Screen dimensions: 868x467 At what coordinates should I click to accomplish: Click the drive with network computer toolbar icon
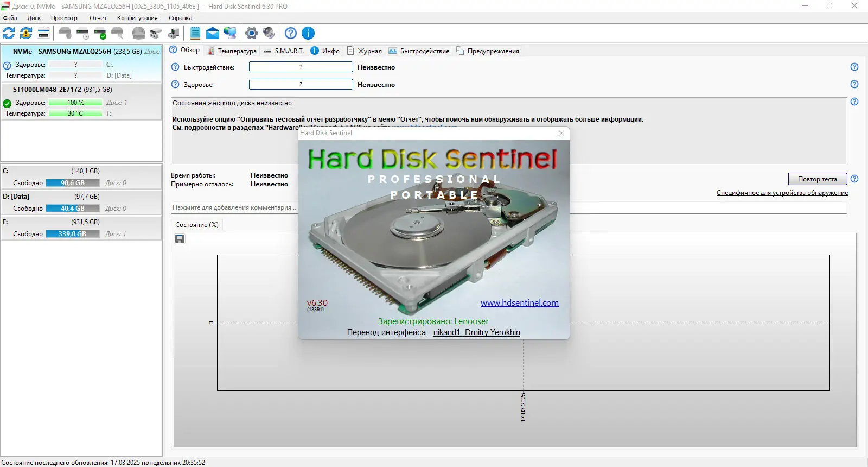[x=174, y=33]
